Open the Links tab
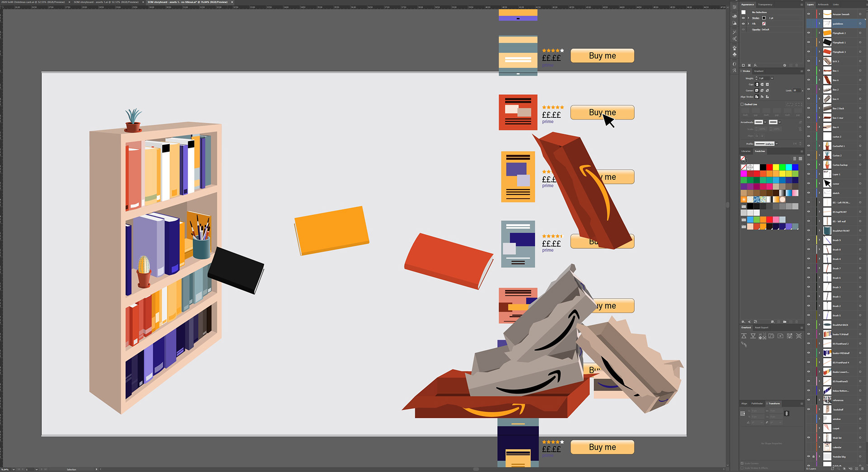This screenshot has height=472, width=868. click(836, 5)
